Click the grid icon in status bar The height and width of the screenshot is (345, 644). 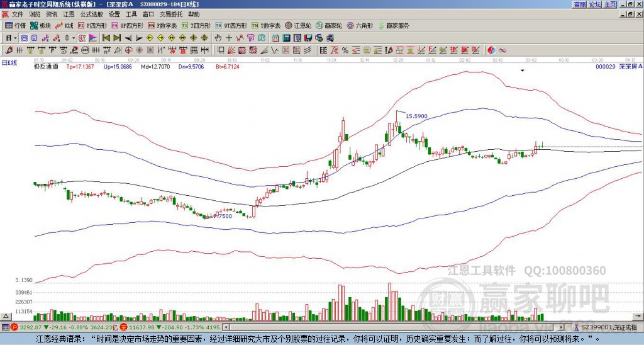[5, 327]
